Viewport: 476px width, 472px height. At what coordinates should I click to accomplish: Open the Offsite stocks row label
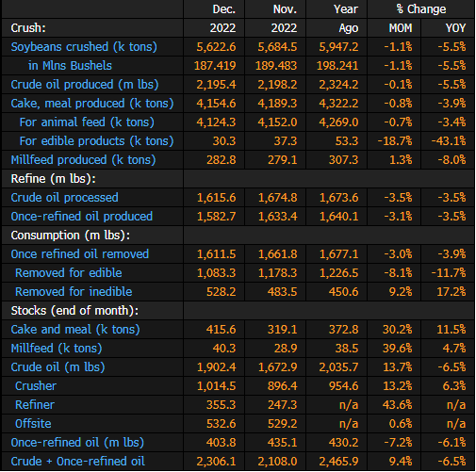pyautogui.click(x=33, y=424)
